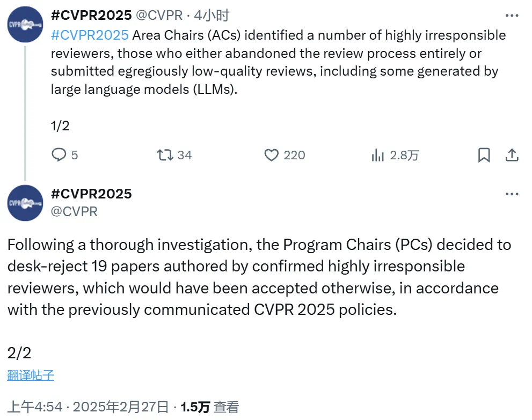532x420 pixels.
Task: Bookmark the first CVPR tweet
Action: 484,155
